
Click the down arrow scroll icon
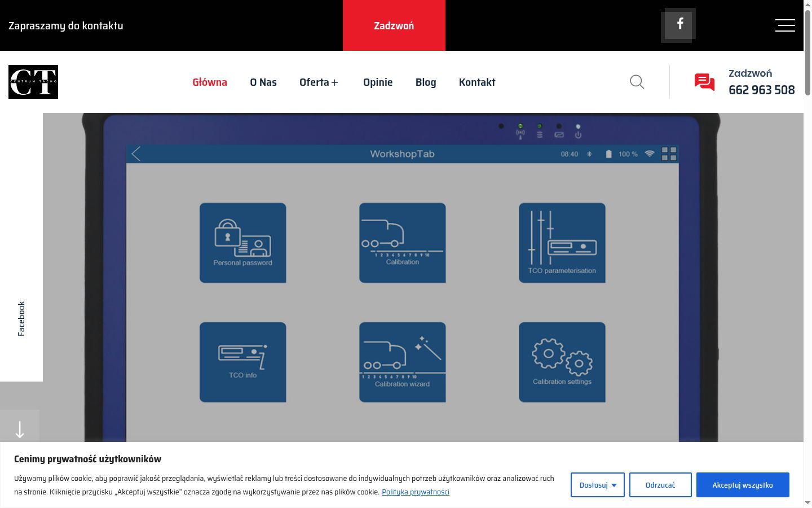[x=20, y=430]
